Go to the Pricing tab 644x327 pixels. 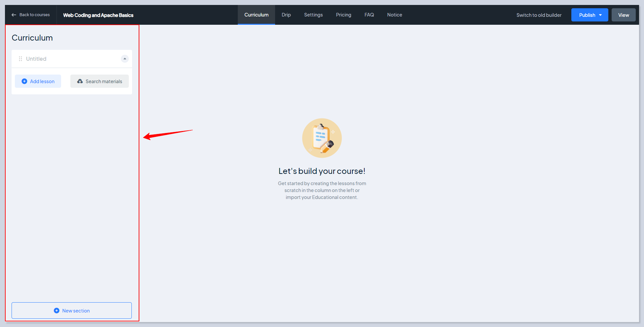343,15
